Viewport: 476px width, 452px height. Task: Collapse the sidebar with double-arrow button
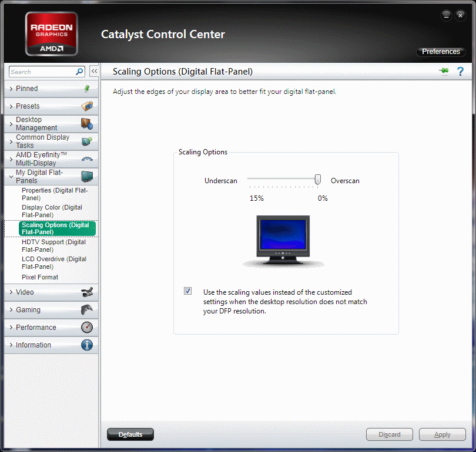[x=94, y=72]
